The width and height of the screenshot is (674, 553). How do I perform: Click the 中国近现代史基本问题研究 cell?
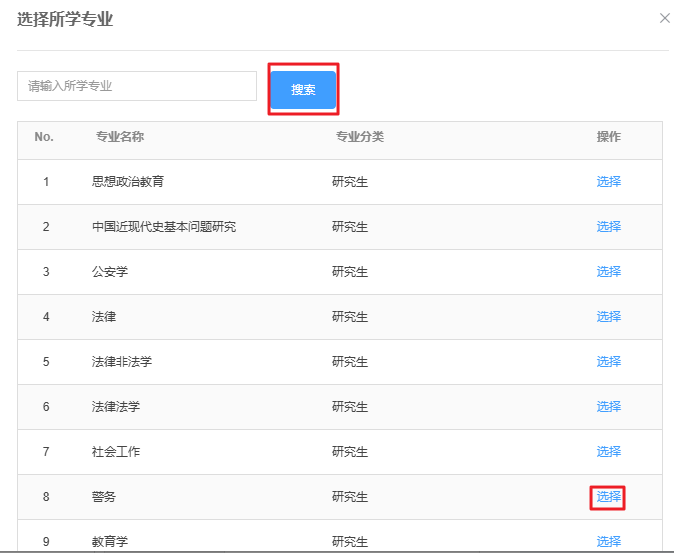(164, 226)
